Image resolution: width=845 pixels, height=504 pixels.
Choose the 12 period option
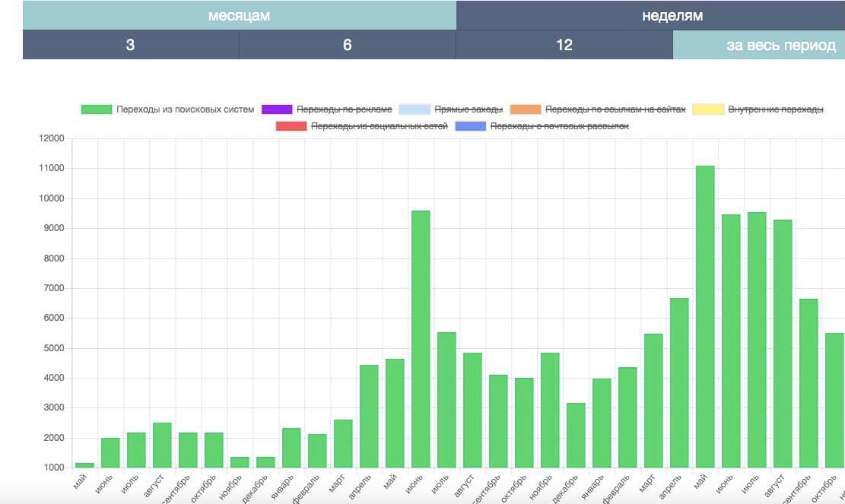click(x=564, y=45)
